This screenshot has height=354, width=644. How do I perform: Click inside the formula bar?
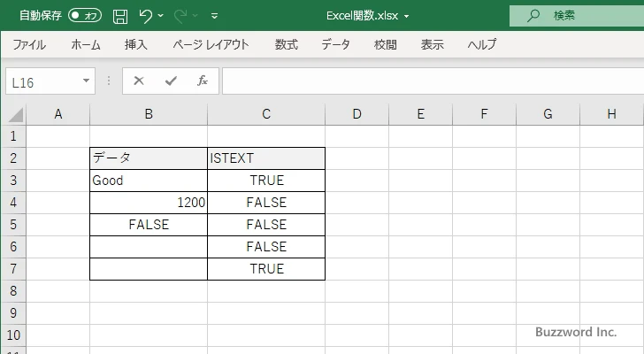pyautogui.click(x=433, y=81)
